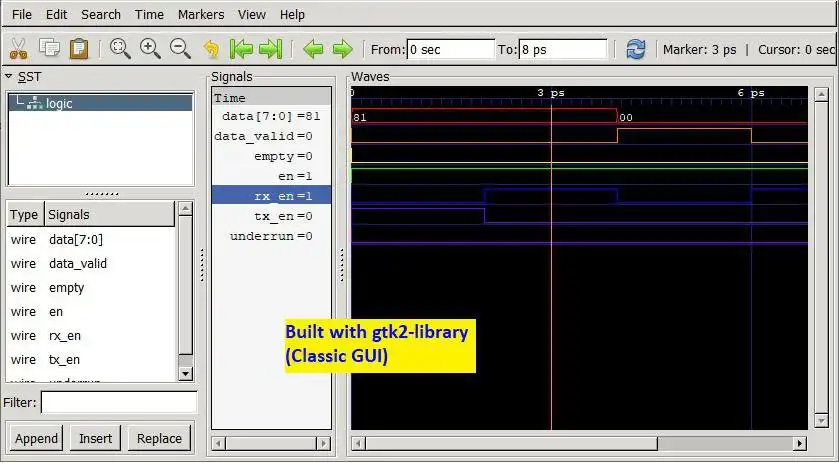Open the Markers menu
Image resolution: width=839 pixels, height=463 pixels.
[201, 14]
